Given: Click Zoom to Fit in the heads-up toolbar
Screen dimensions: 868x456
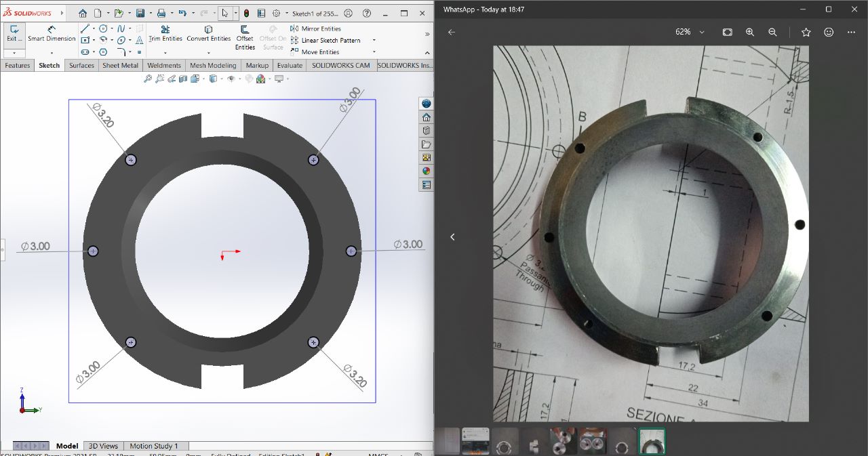Looking at the screenshot, I should 148,79.
